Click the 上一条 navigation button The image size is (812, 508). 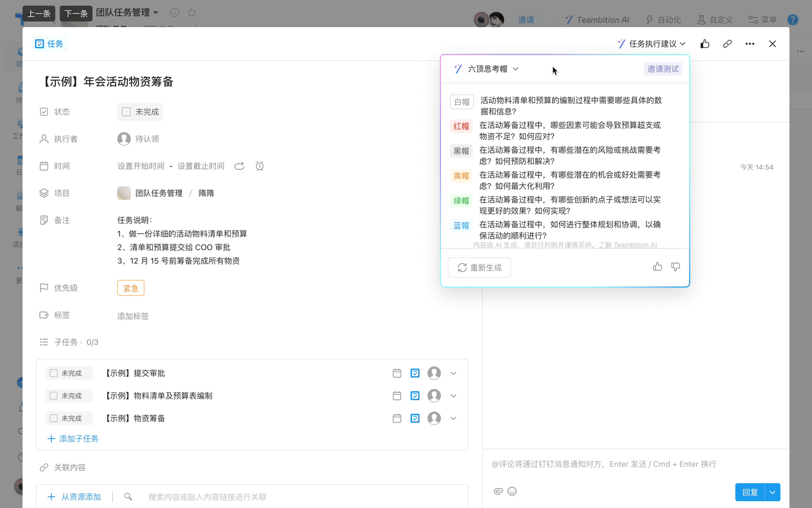pos(38,13)
